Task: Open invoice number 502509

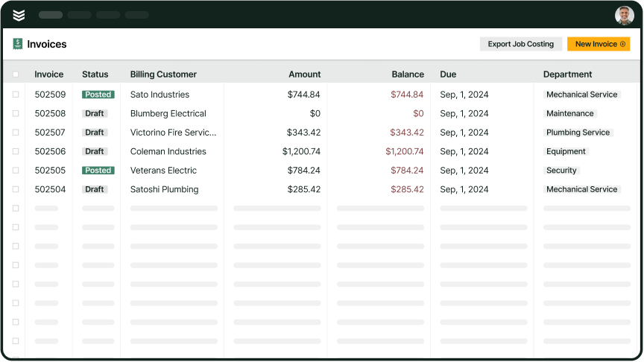Action: [x=50, y=95]
